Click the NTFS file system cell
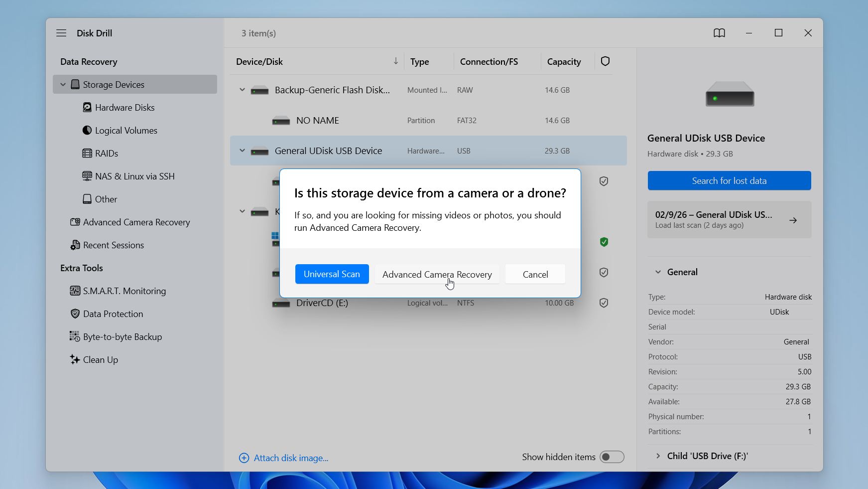Screen dimensions: 868x489 tap(466, 303)
